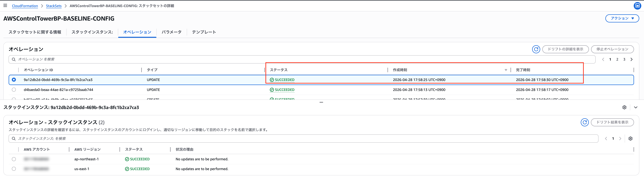The width and height of the screenshot is (644, 189).
Task: Click the search icon in stack instances search box
Action: (x=14, y=139)
